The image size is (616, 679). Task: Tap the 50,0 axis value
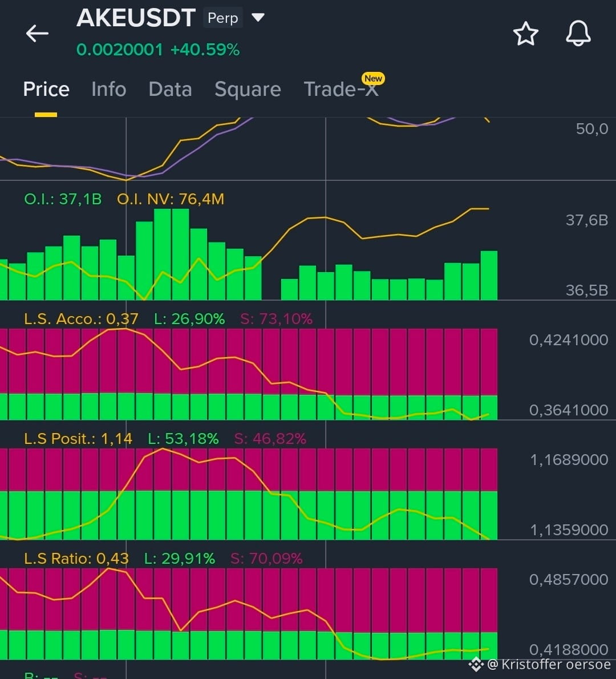[x=591, y=129]
